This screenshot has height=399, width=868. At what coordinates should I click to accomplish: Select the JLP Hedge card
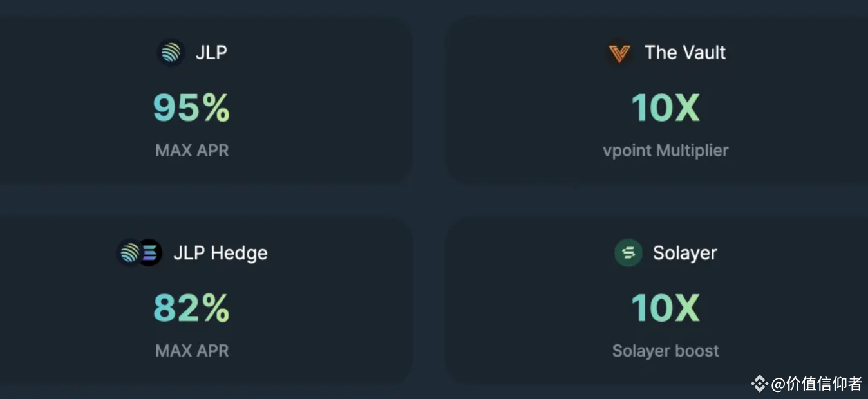pyautogui.click(x=205, y=299)
